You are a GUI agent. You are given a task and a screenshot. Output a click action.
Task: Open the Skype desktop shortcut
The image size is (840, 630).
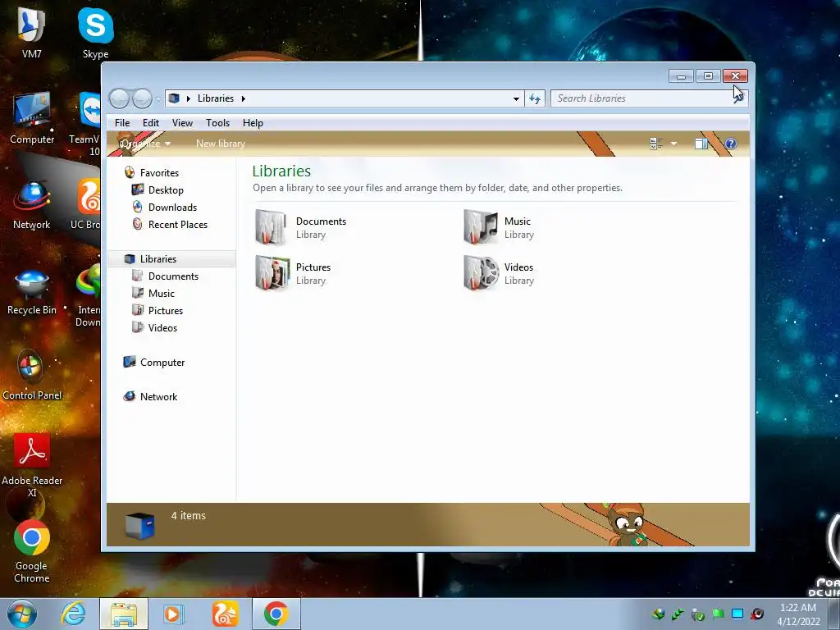point(95,33)
